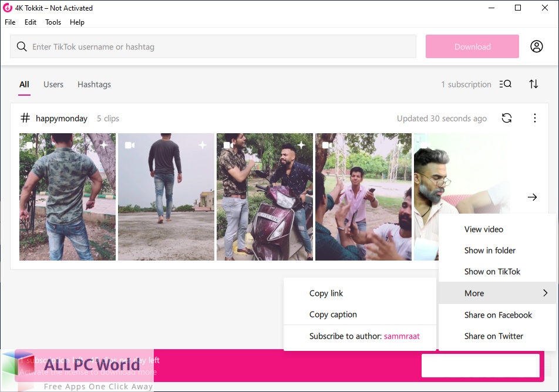The image size is (559, 392).
Task: Expand the More submenu chevron
Action: pyautogui.click(x=545, y=293)
